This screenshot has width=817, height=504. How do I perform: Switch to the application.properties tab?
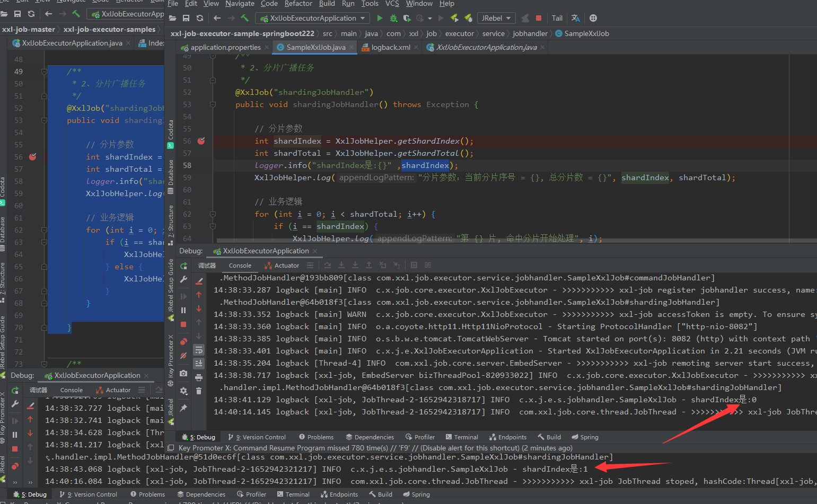coord(225,47)
